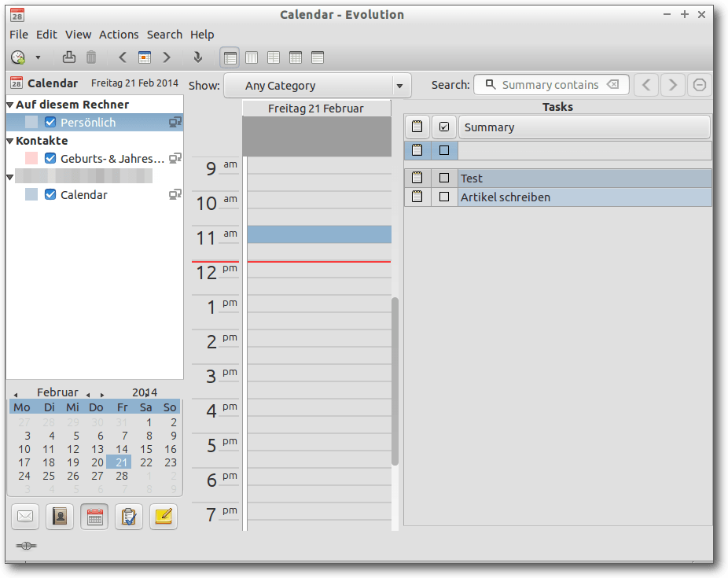Switch to Week view icon
The width and height of the screenshot is (728, 578).
tap(274, 57)
